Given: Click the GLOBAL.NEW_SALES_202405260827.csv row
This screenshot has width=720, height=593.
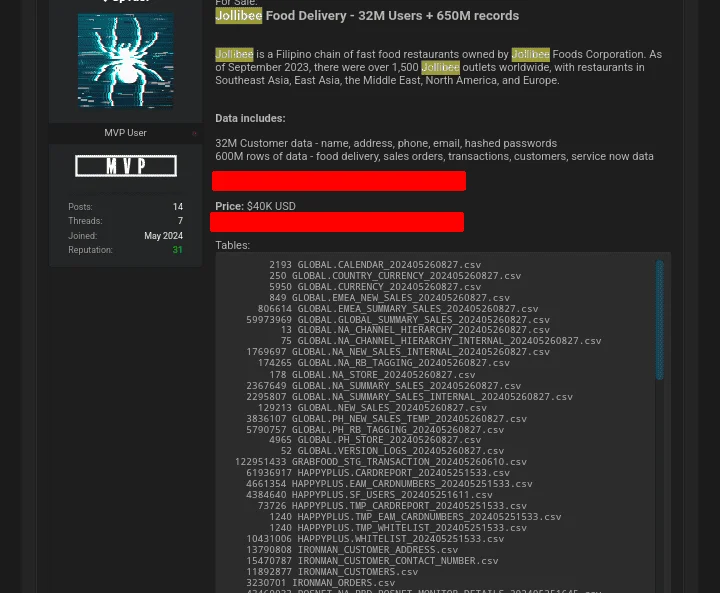Looking at the screenshot, I should click(x=372, y=408).
